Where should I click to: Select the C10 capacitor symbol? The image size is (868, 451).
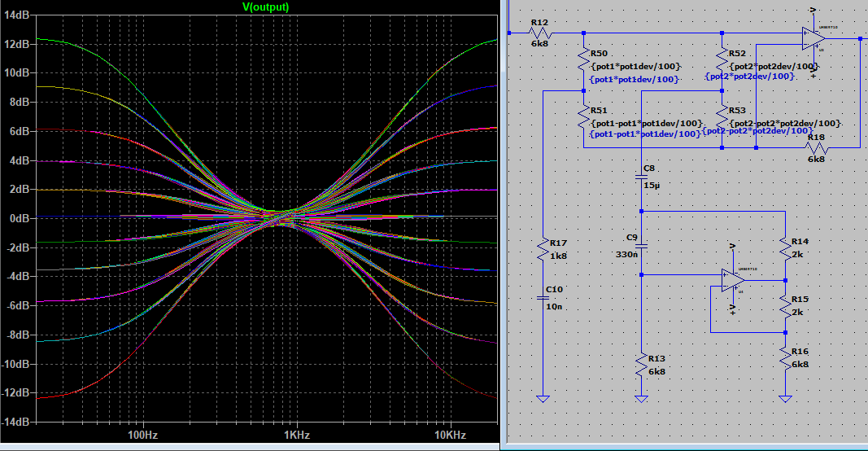[543, 298]
